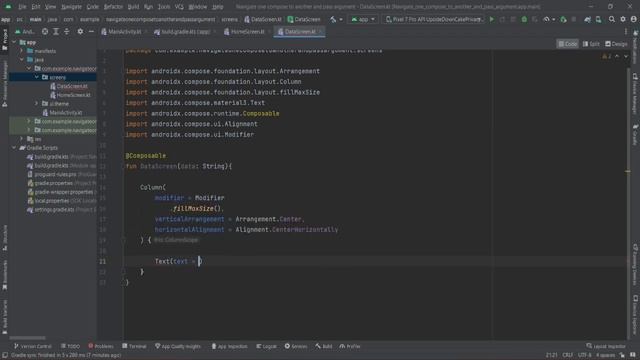
Task: Open the Pixel 7 Pro device selector dropdown
Action: click(434, 19)
